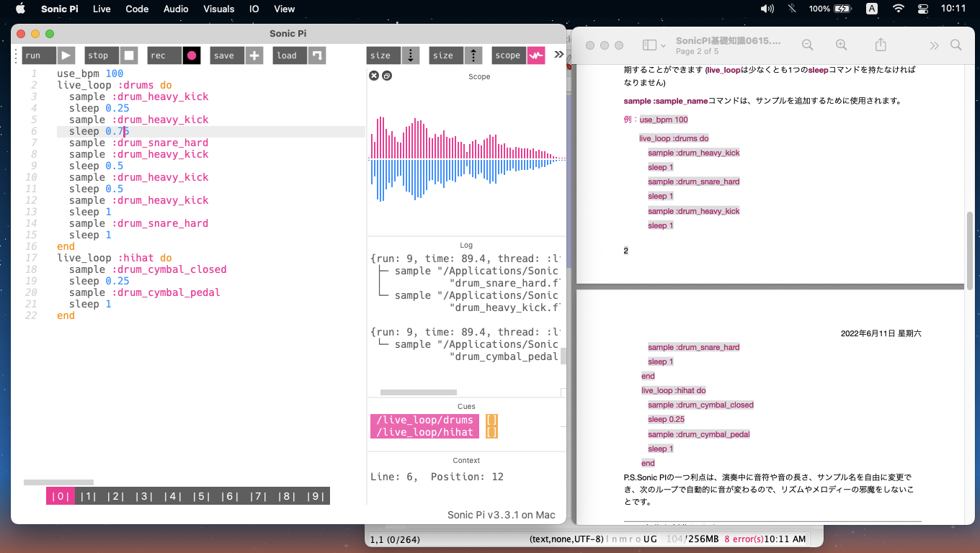The image size is (980, 553).
Task: Toggle the scope waveform view button
Action: (535, 55)
